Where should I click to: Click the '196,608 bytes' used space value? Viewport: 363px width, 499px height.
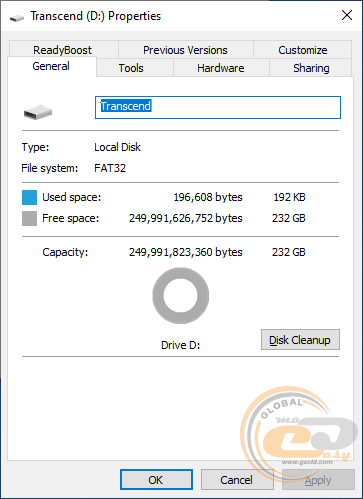click(x=208, y=197)
